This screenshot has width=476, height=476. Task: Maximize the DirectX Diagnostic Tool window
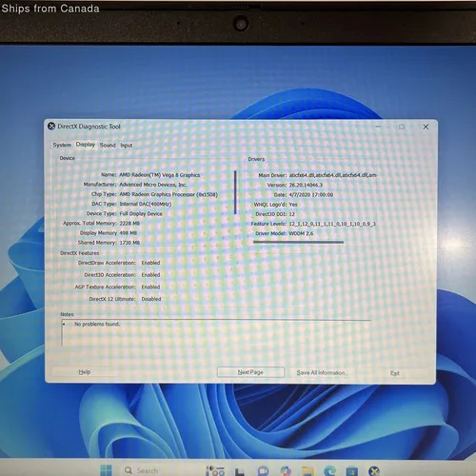pyautogui.click(x=402, y=127)
